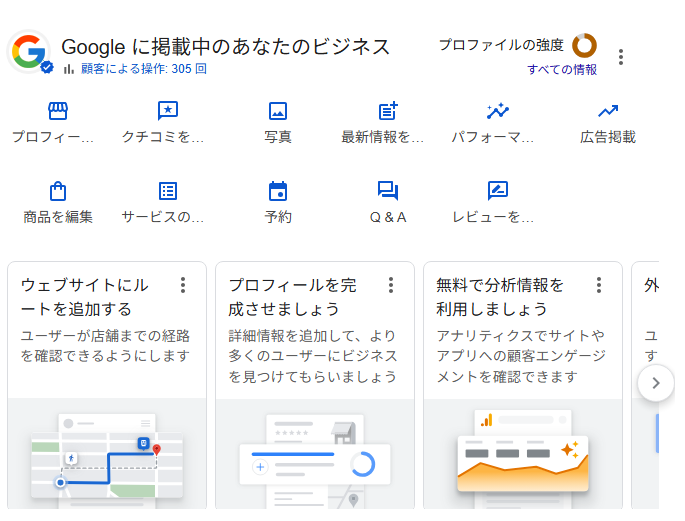This screenshot has width=685, height=521.
Task: Click the すべての情報 link
Action: pos(562,70)
